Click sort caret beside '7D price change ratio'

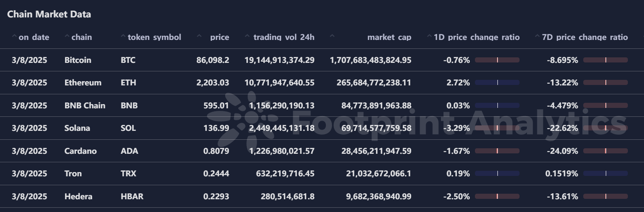click(x=538, y=37)
